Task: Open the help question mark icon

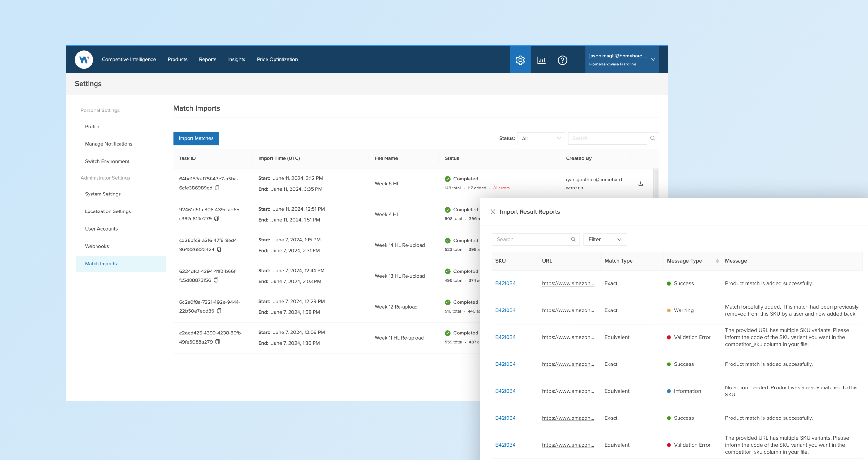Action: (x=562, y=60)
